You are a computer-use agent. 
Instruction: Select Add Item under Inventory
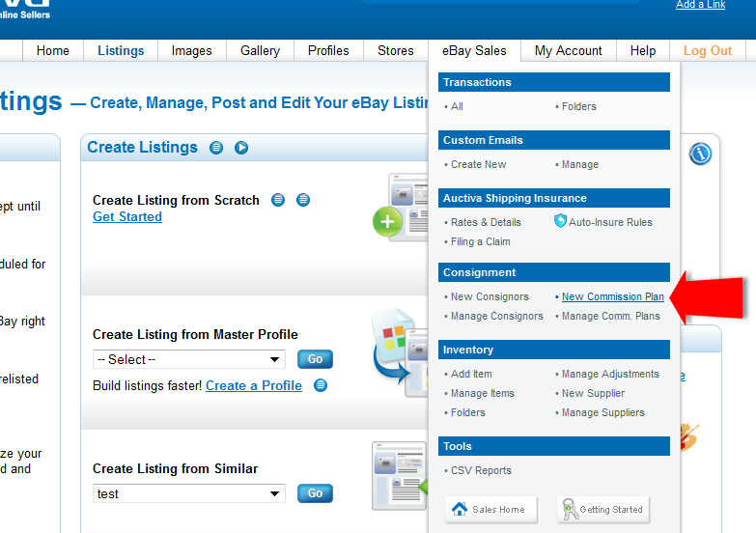pyautogui.click(x=471, y=374)
